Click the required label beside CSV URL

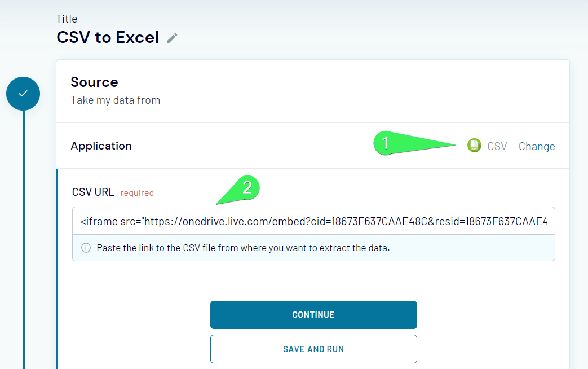click(138, 192)
